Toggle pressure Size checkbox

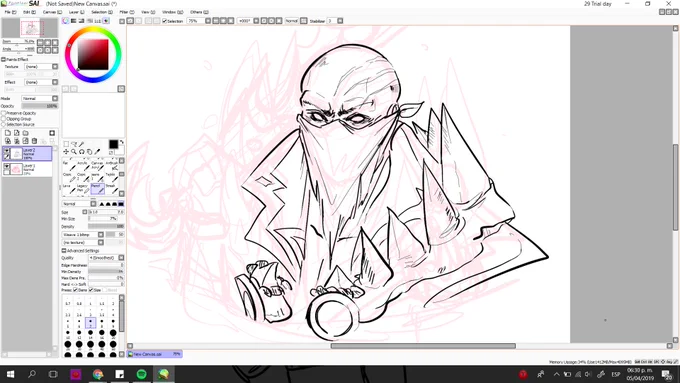click(91, 290)
